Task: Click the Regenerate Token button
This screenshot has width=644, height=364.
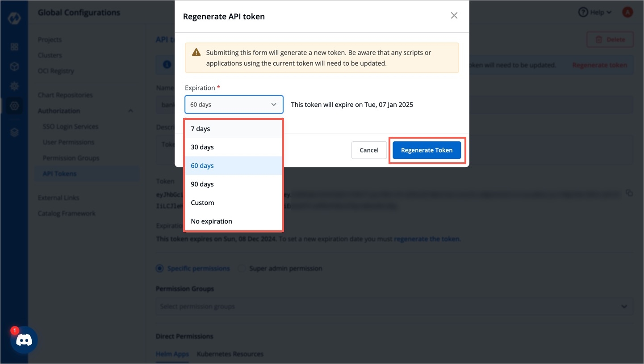Action: 427,150
